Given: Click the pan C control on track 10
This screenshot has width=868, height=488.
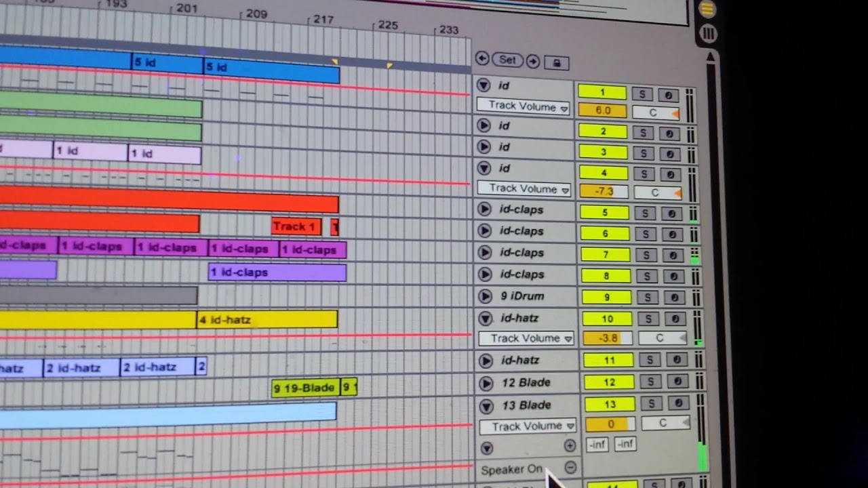Looking at the screenshot, I should tap(663, 338).
